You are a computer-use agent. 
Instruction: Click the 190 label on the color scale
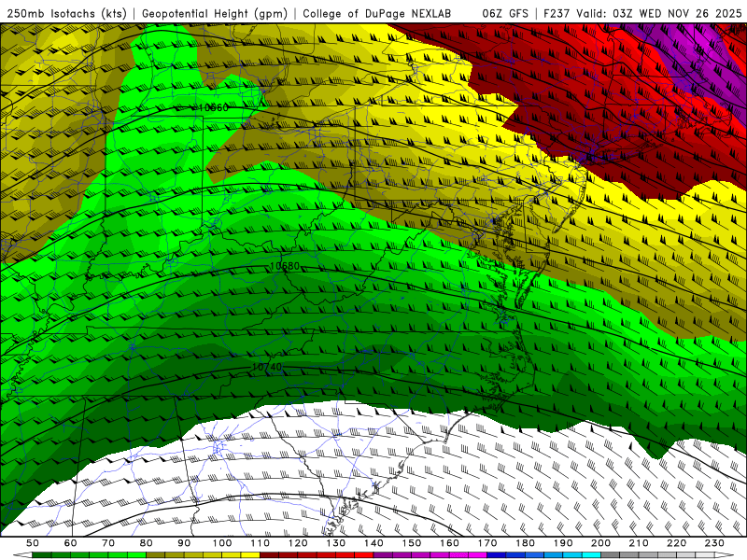(x=563, y=543)
